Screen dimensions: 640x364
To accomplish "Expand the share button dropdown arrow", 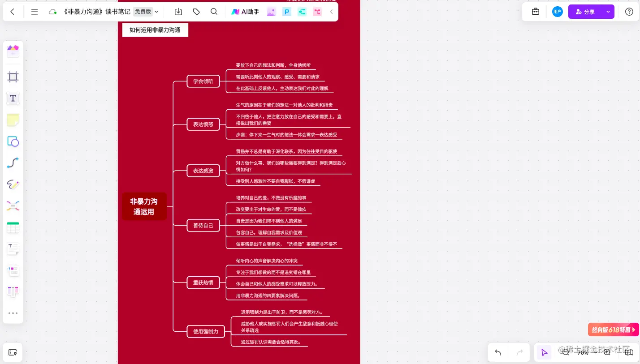I will (x=608, y=12).
